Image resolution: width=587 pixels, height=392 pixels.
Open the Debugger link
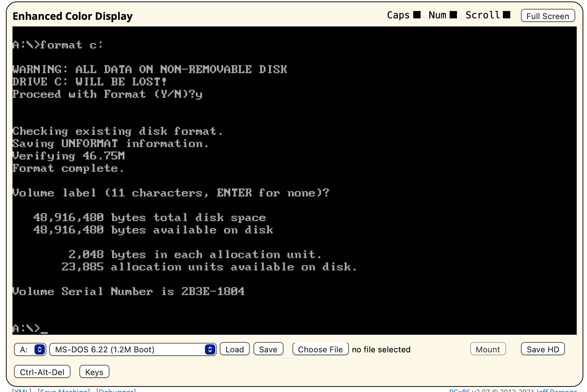tap(116, 390)
